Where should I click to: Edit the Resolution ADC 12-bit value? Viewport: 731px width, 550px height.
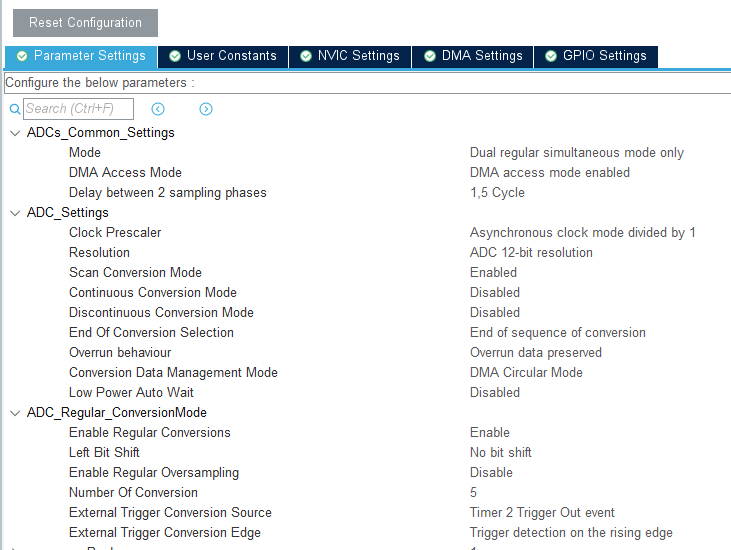point(531,252)
